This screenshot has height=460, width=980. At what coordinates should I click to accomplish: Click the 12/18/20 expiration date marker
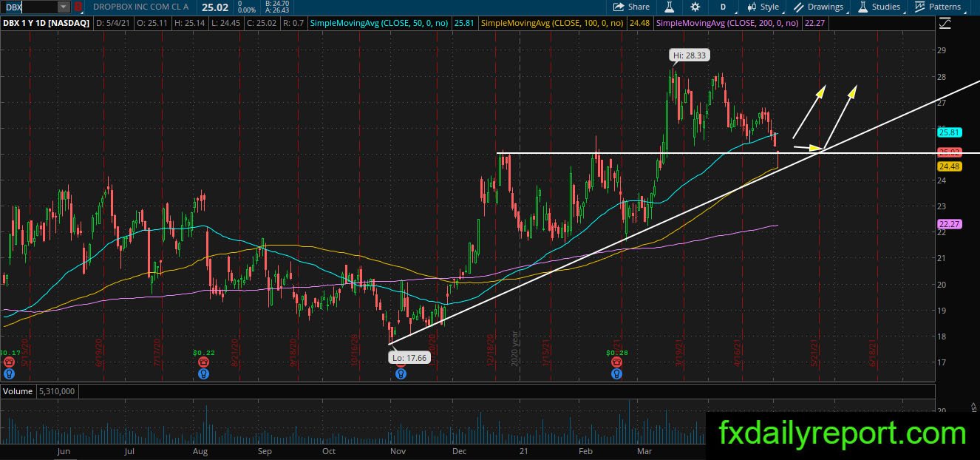click(491, 349)
